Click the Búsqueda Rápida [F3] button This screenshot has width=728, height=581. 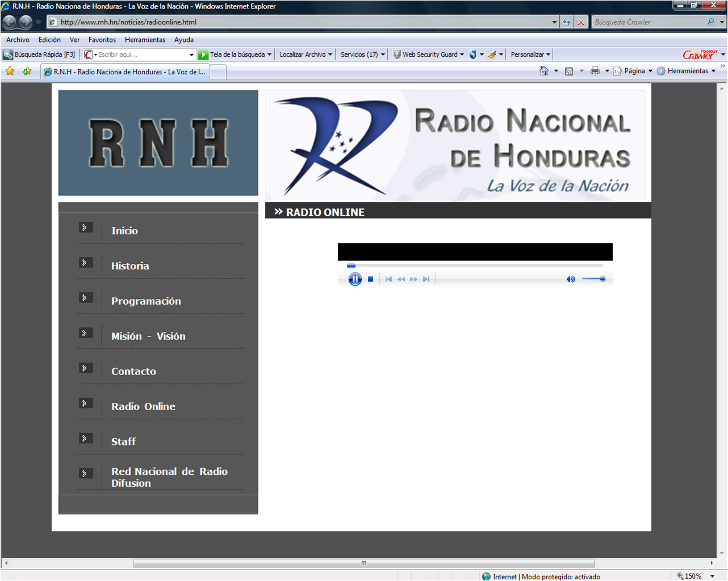[40, 54]
